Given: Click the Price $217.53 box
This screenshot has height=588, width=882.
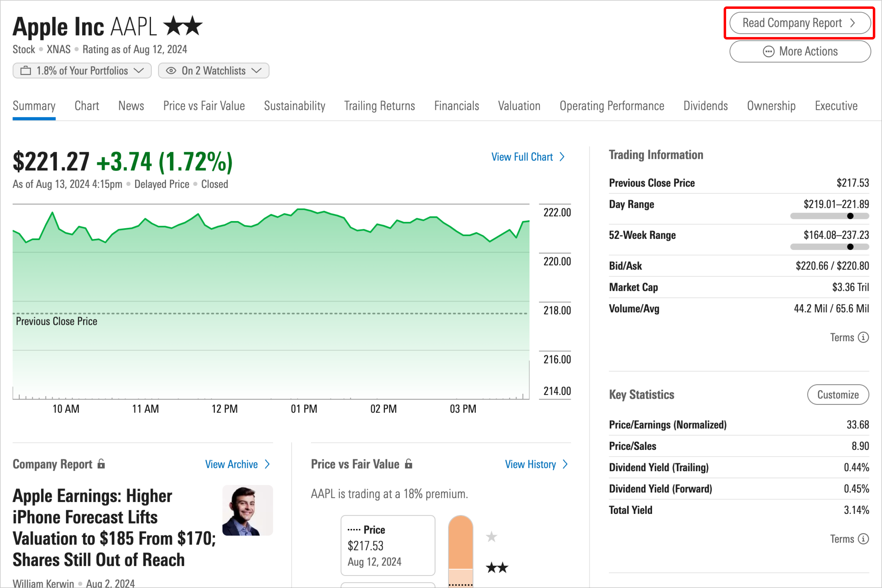Looking at the screenshot, I should click(x=388, y=545).
